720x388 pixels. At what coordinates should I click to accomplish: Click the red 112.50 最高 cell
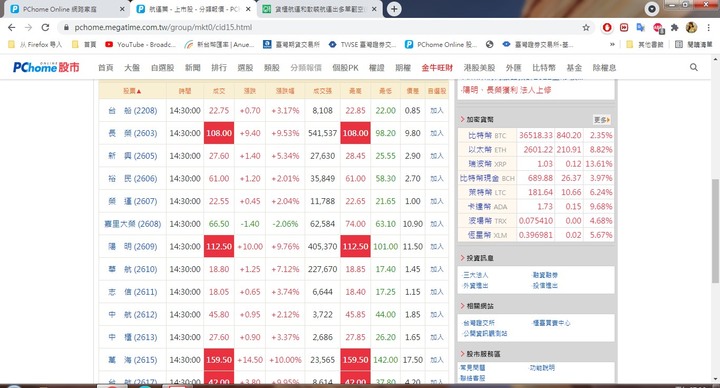click(355, 247)
